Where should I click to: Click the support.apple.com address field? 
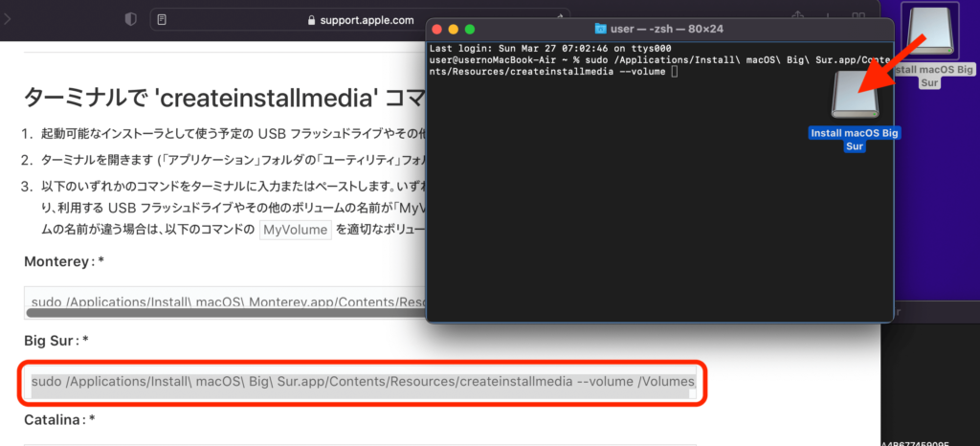coord(360,19)
